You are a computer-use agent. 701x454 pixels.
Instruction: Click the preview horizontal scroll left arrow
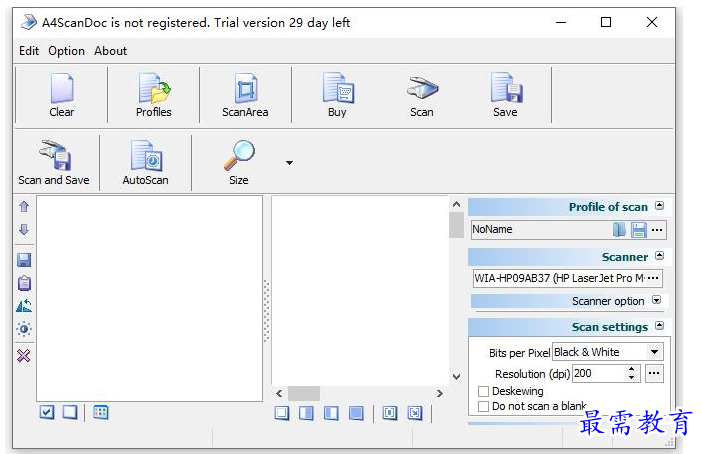[279, 393]
